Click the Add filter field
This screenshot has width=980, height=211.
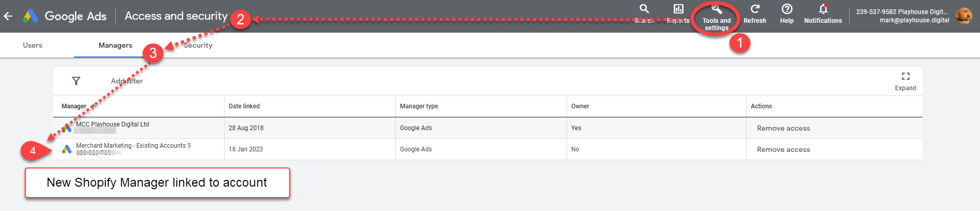(127, 81)
